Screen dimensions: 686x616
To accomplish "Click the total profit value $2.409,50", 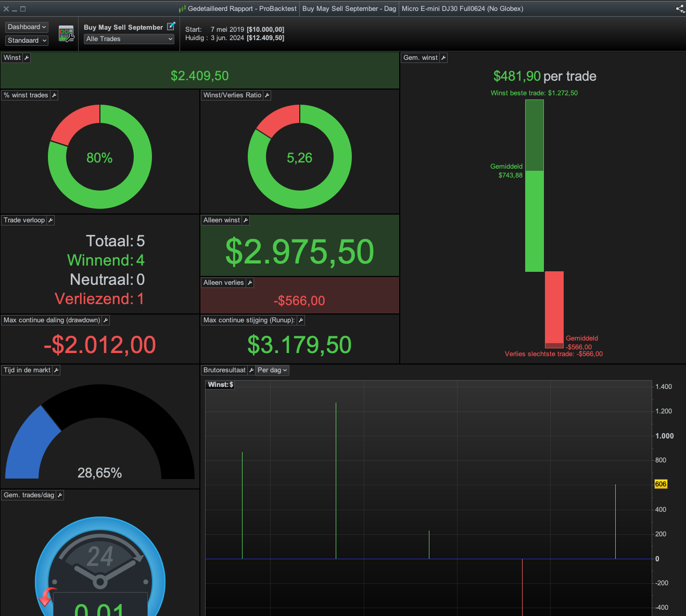I will [200, 76].
